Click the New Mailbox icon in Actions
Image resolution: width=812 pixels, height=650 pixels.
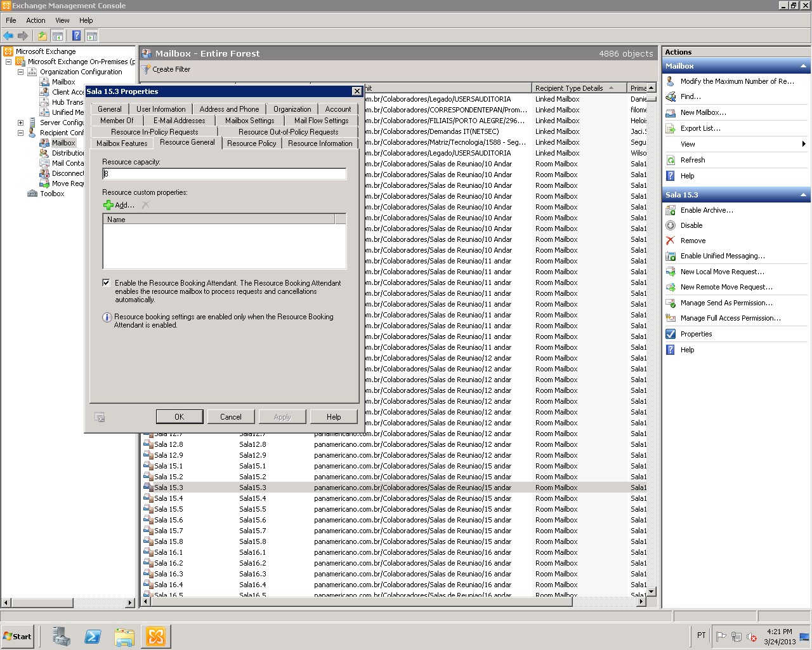[x=671, y=112]
